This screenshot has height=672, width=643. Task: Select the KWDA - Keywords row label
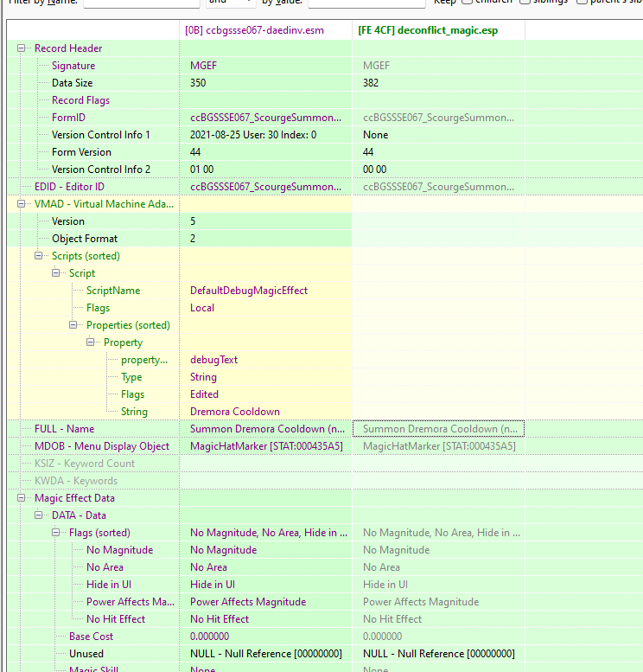[76, 481]
